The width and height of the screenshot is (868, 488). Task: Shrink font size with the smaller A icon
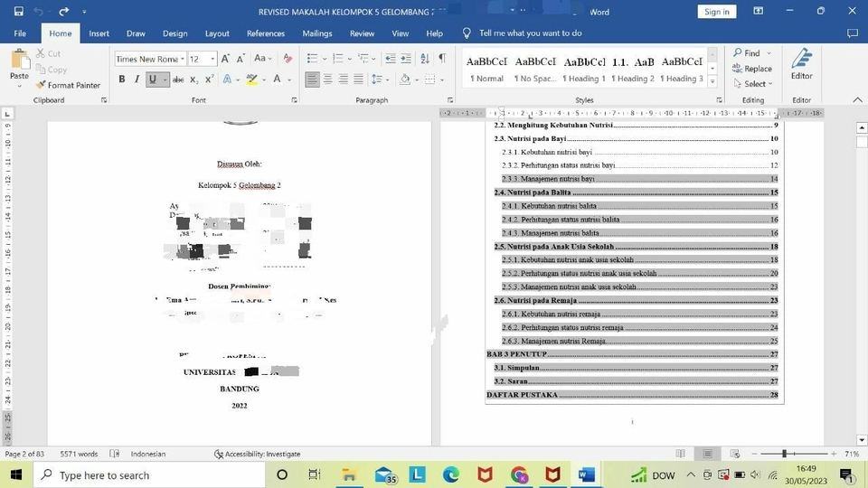[x=241, y=59]
